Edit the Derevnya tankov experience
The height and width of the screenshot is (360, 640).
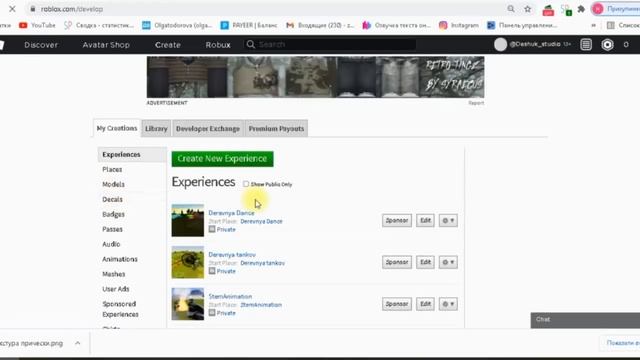tap(425, 262)
